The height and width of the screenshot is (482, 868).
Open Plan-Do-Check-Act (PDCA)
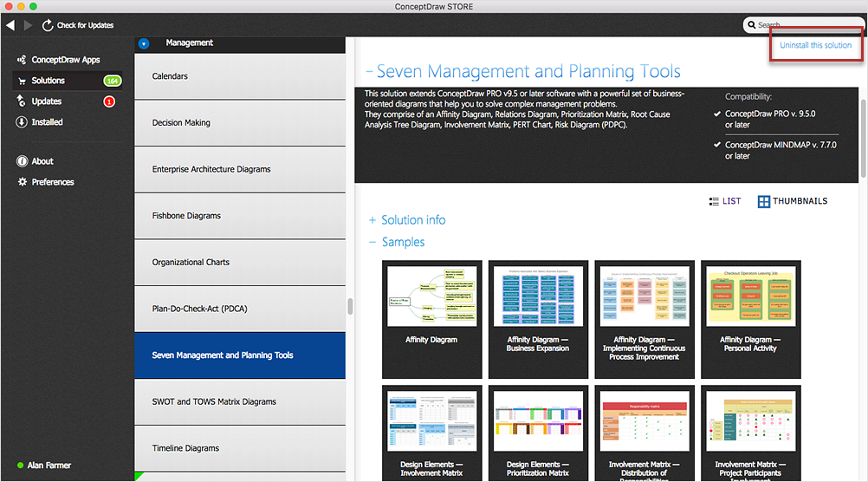point(240,309)
